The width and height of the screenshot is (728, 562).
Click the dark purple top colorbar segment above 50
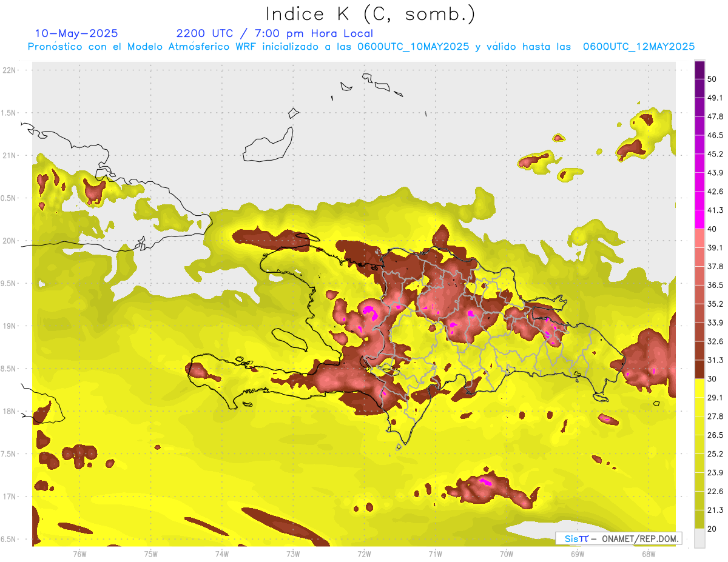click(699, 70)
